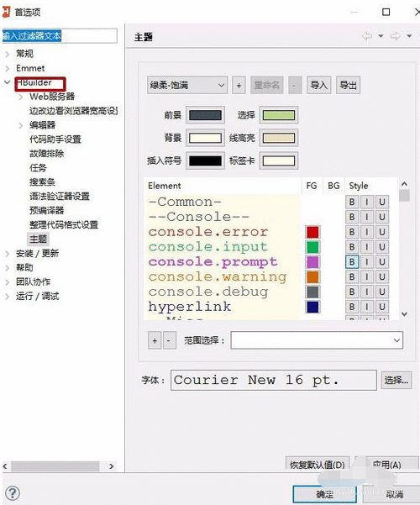This screenshot has width=420, height=505.
Task: Click the 导入 button
Action: 319,86
